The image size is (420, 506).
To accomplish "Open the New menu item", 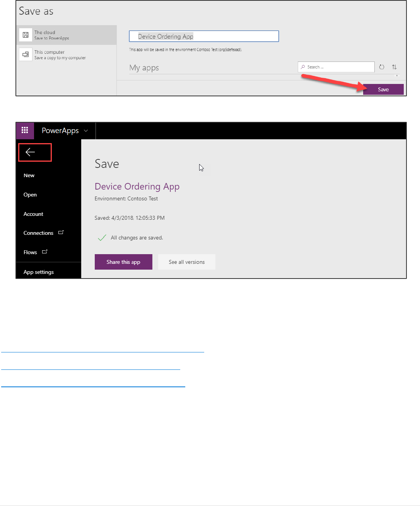I will pyautogui.click(x=29, y=175).
